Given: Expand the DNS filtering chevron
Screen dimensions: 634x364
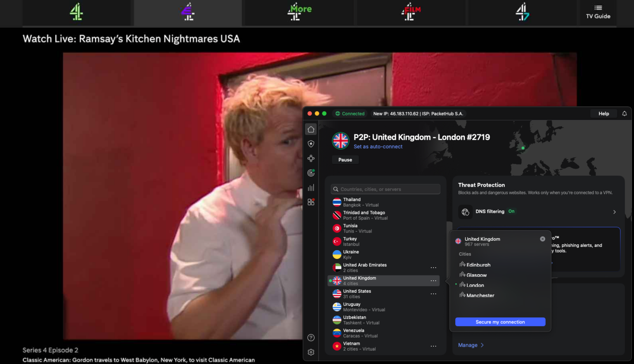Looking at the screenshot, I should point(614,212).
